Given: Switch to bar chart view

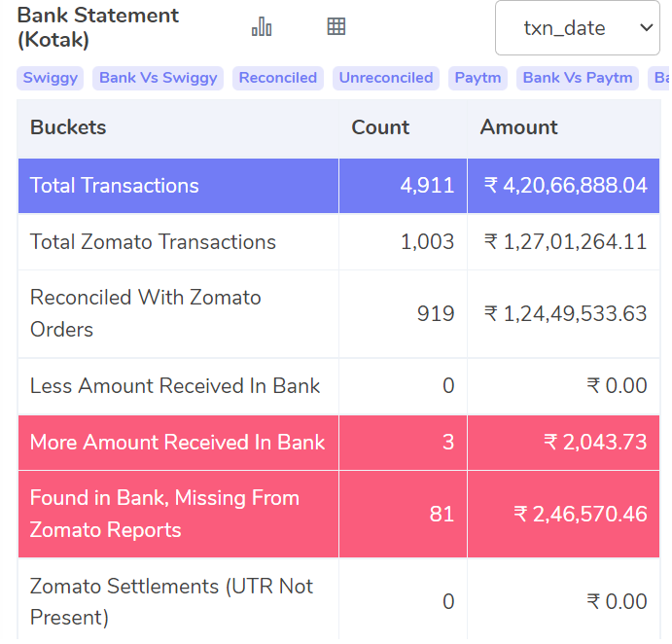Looking at the screenshot, I should (x=262, y=27).
